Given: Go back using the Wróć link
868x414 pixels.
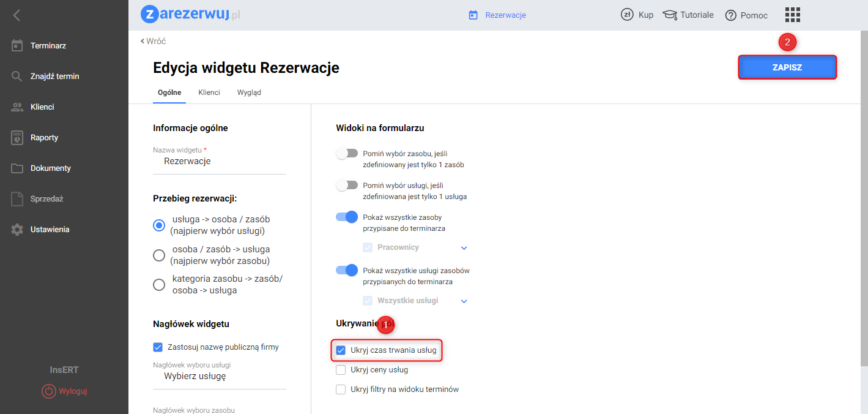Looking at the screenshot, I should [154, 41].
